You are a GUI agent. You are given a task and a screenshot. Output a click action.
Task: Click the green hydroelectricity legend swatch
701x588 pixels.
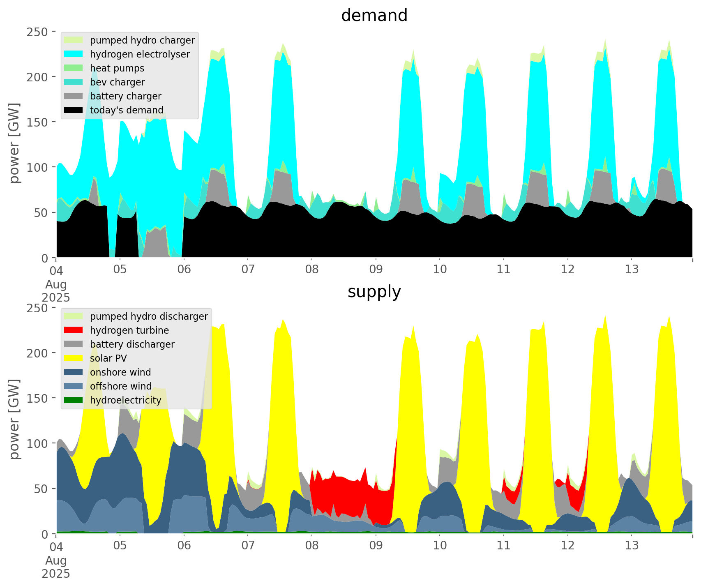click(74, 400)
